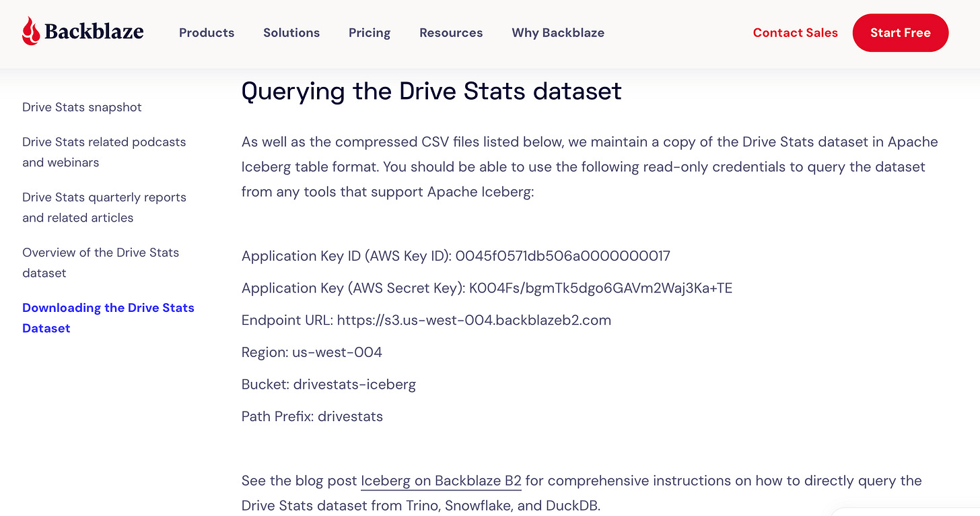Go to Overview of the Drive Stats dataset
Image resolution: width=980 pixels, height=516 pixels.
[101, 263]
